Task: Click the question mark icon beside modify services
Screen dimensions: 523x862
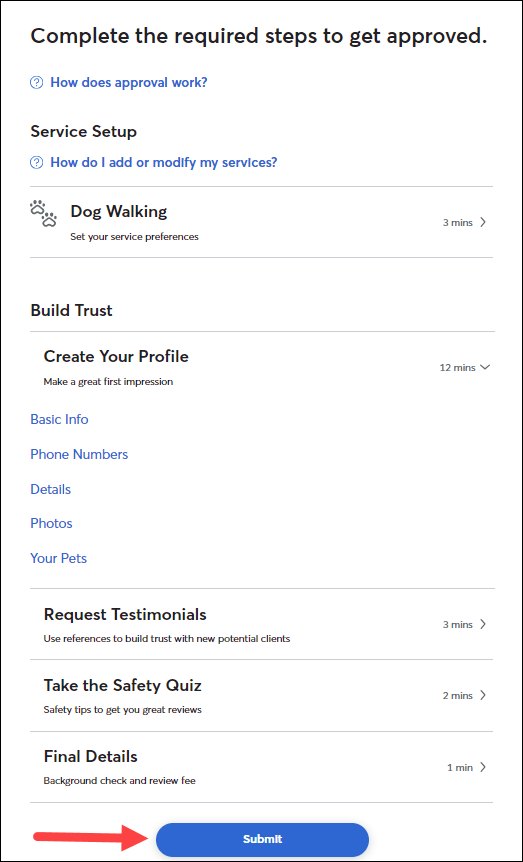Action: click(36, 163)
